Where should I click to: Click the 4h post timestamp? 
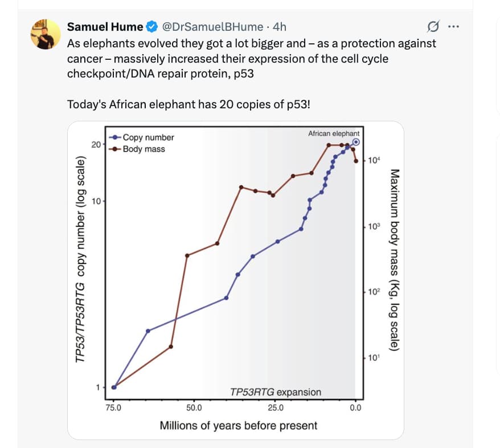pyautogui.click(x=280, y=27)
